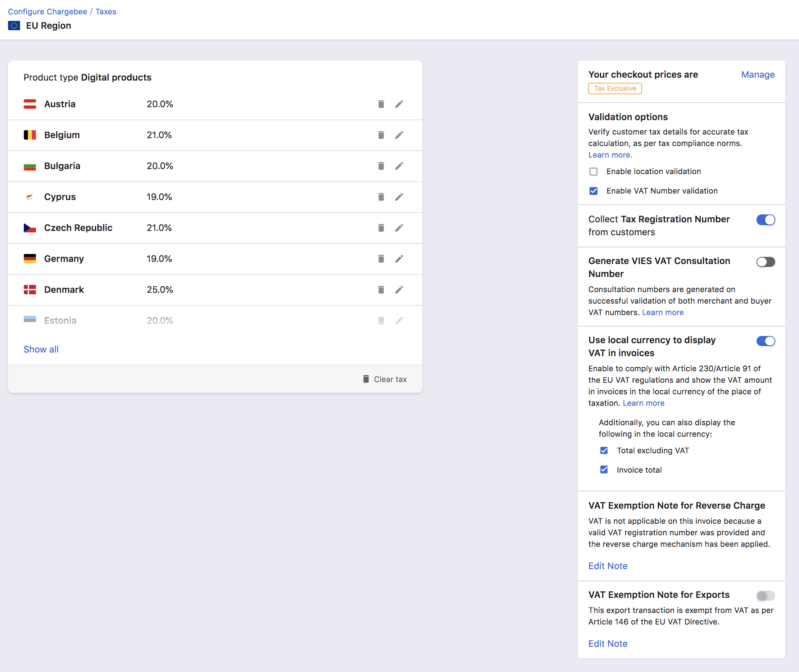Click the Czech Republic flag icon
This screenshot has height=672, width=799.
30,227
